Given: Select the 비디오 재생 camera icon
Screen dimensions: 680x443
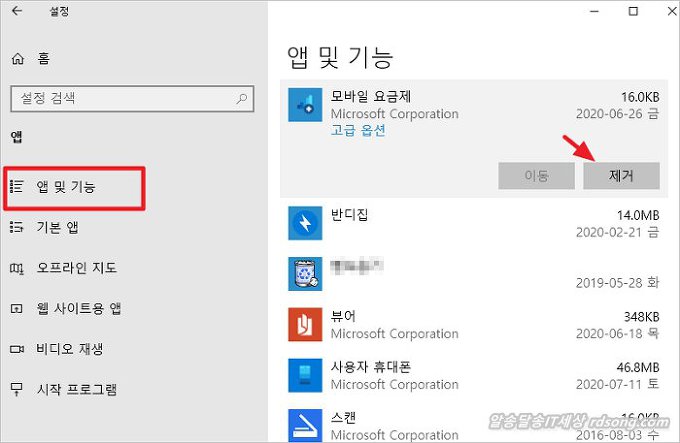Looking at the screenshot, I should (16, 349).
